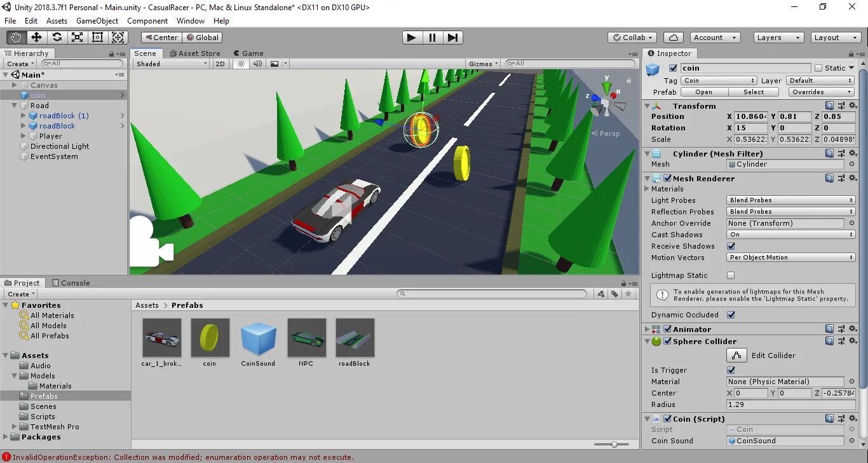868x463 pixels.
Task: Toggle Dynamic Occluded checkbox
Action: (x=731, y=315)
